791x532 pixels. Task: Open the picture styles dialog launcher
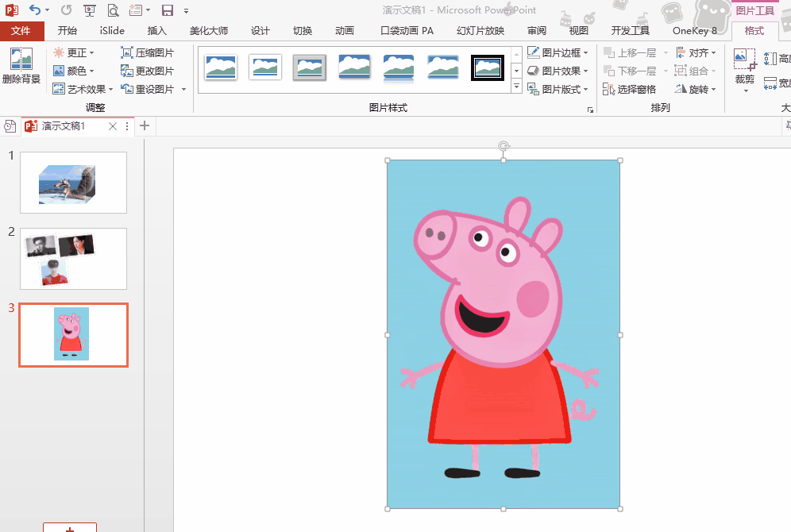point(590,110)
